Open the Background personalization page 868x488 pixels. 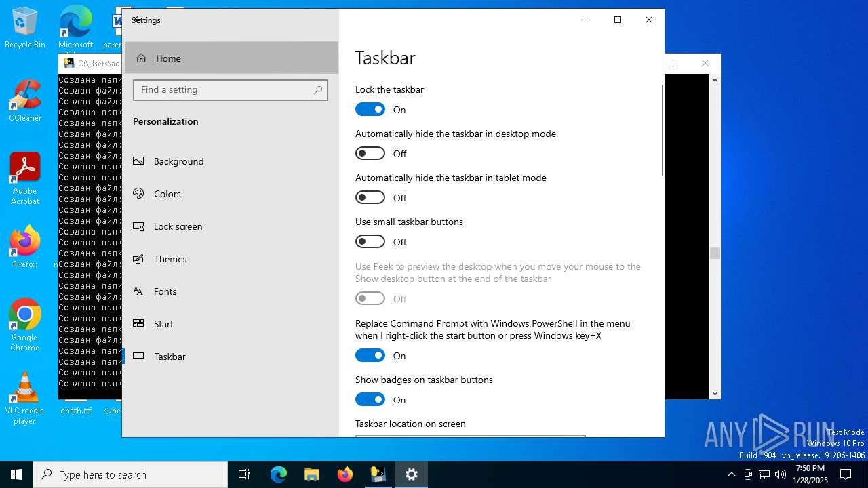231,161
